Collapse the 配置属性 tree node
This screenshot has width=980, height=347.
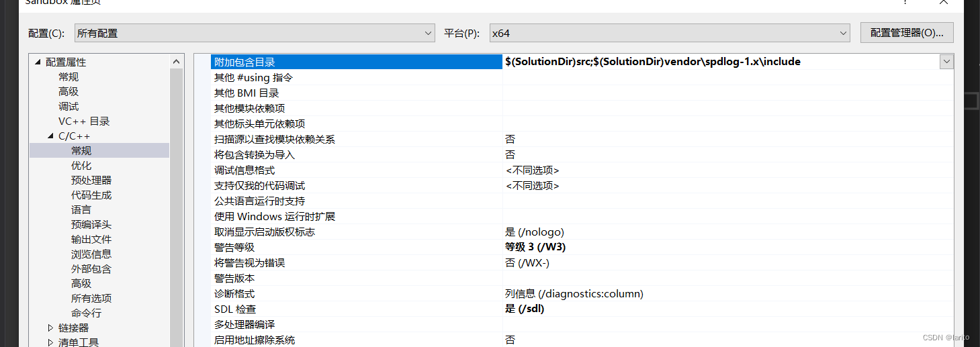point(38,62)
